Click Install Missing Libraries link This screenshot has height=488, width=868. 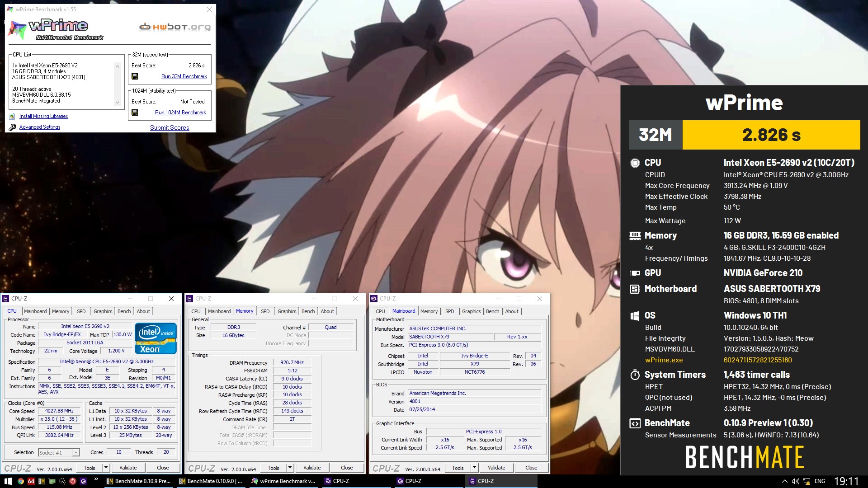click(x=43, y=117)
